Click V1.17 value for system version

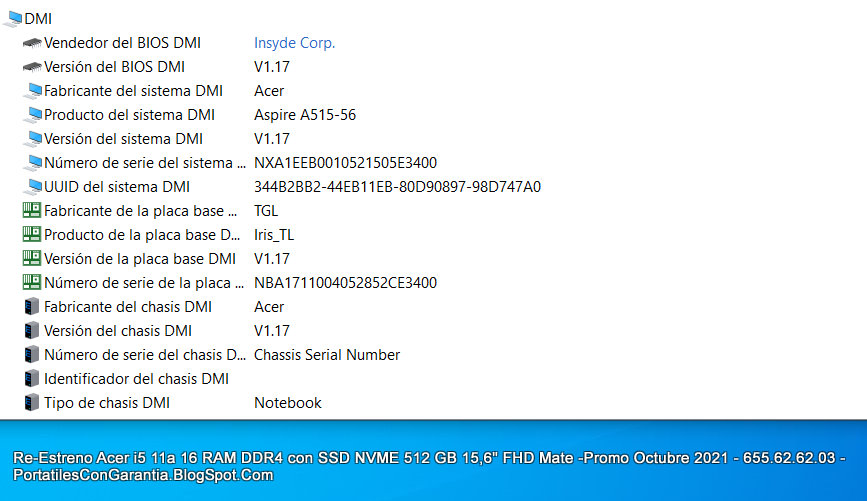(271, 139)
